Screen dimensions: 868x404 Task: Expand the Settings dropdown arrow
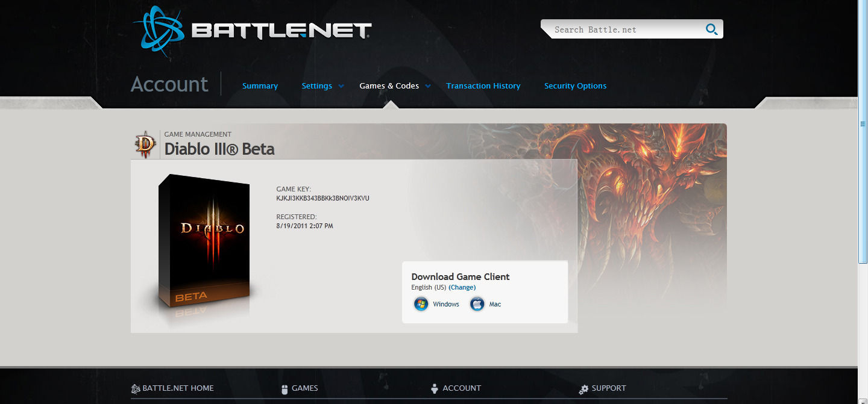click(x=341, y=86)
